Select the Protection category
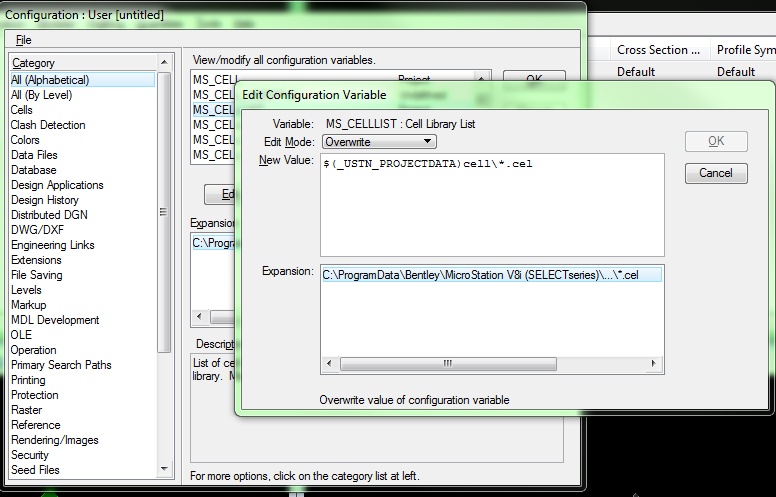 pos(35,395)
